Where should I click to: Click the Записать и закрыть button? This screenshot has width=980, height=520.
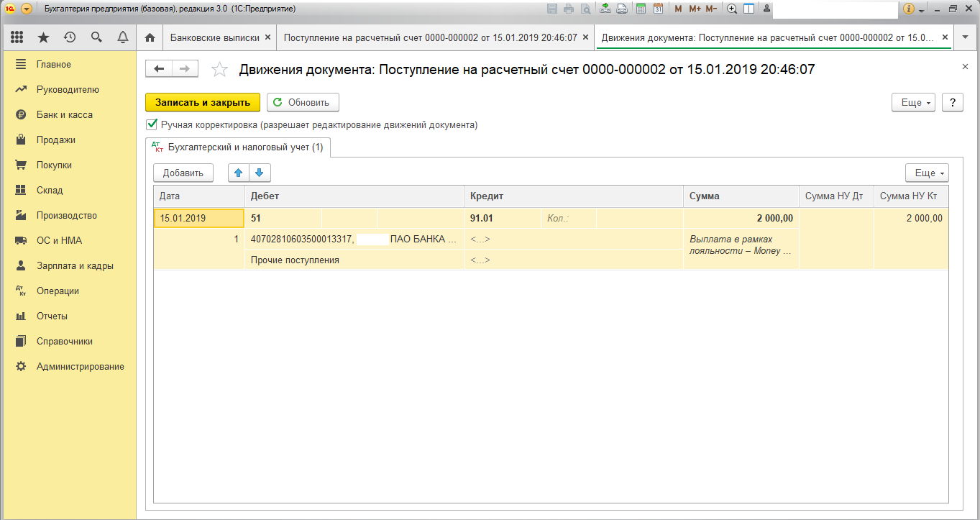[203, 102]
